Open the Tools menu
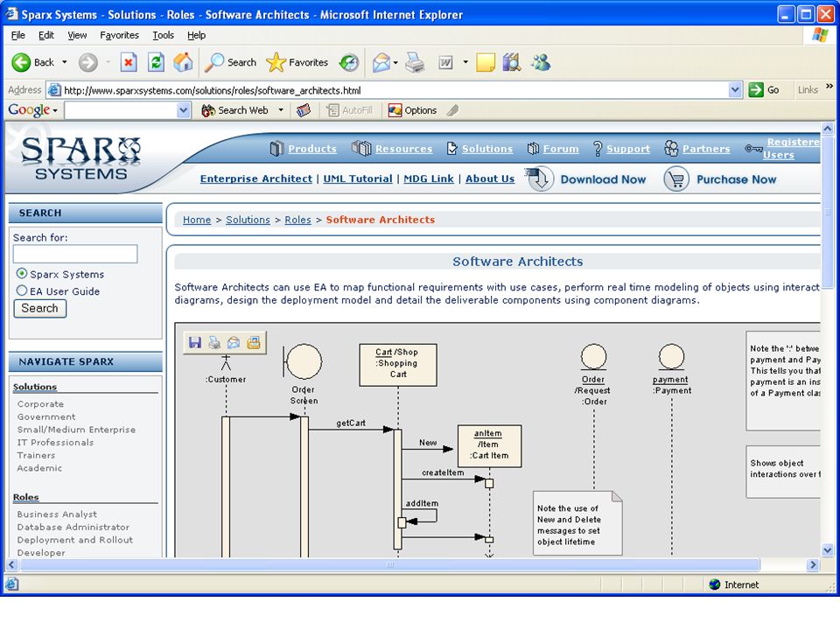The image size is (840, 630). tap(163, 35)
